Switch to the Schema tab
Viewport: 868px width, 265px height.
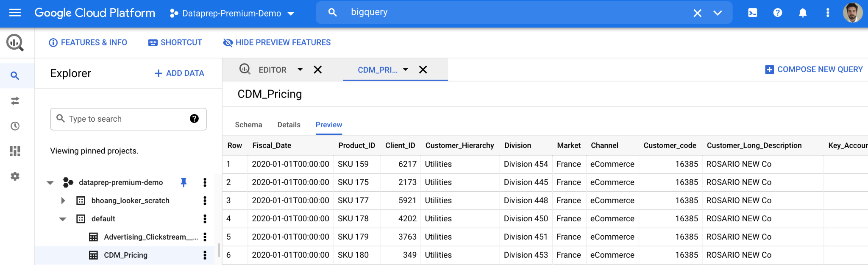[x=248, y=125]
